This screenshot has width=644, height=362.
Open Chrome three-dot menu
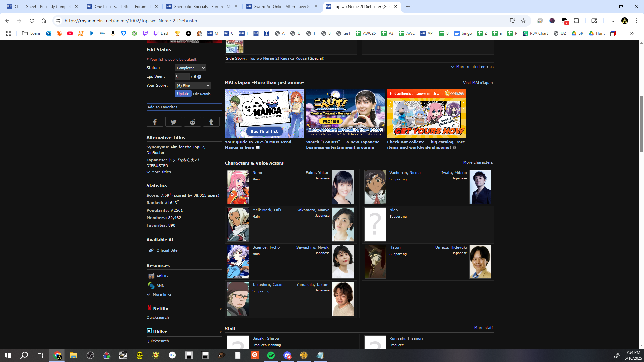[x=637, y=21]
